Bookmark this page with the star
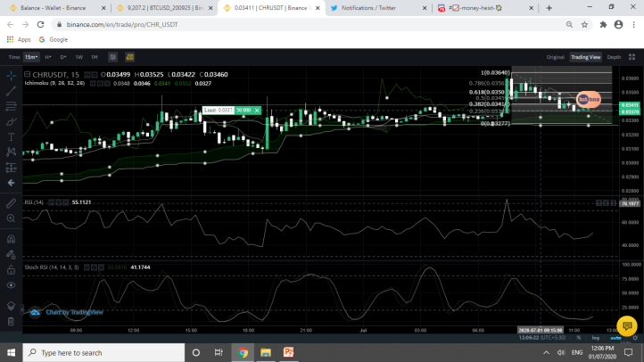644x362 pixels. [x=584, y=25]
